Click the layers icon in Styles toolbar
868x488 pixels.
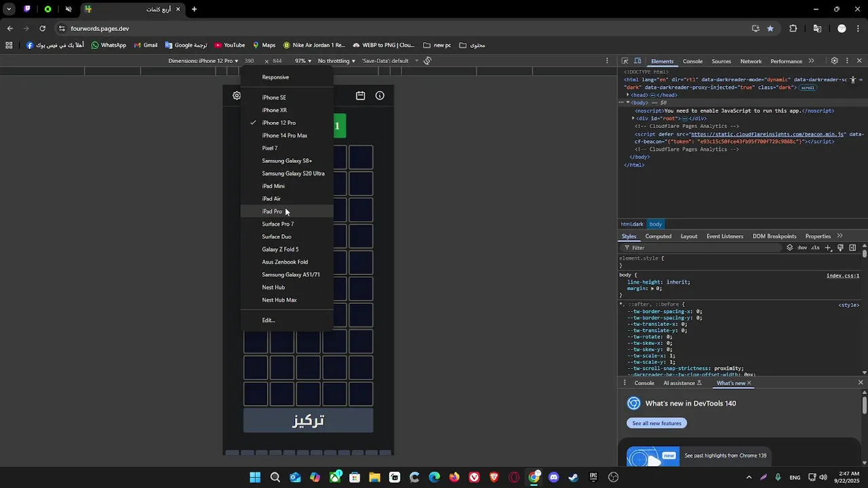coord(789,247)
